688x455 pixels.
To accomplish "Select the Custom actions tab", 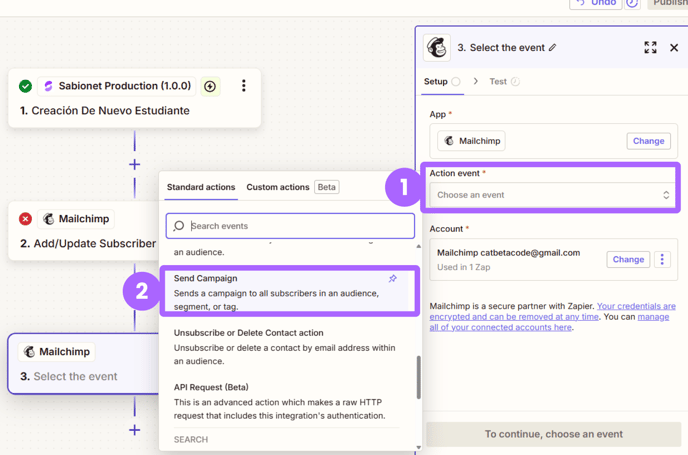I will [278, 187].
